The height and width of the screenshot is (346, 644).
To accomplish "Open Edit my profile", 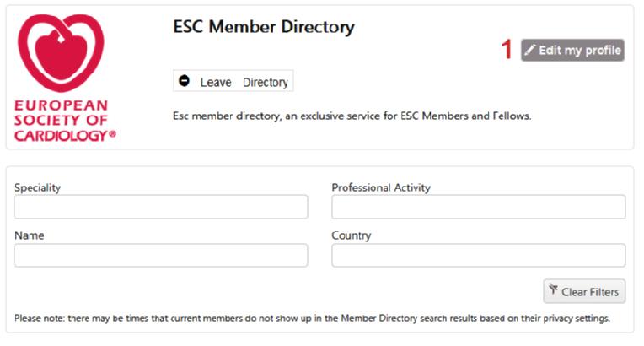I will [x=572, y=50].
